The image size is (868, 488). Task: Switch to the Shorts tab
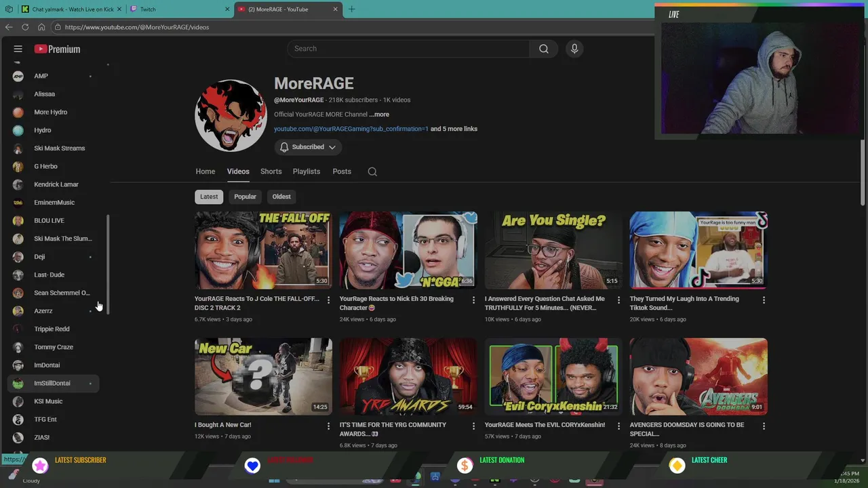coord(271,171)
